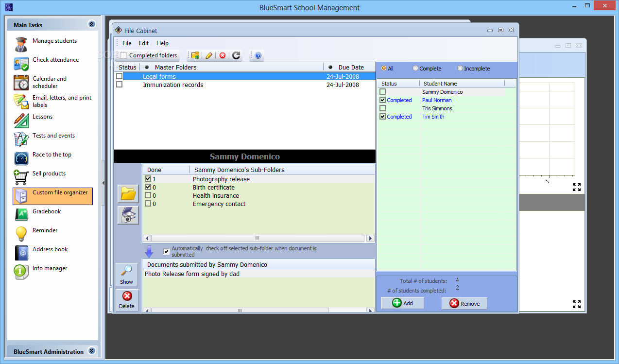This screenshot has height=364, width=619.
Task: Open the Edit menu
Action: (x=144, y=43)
